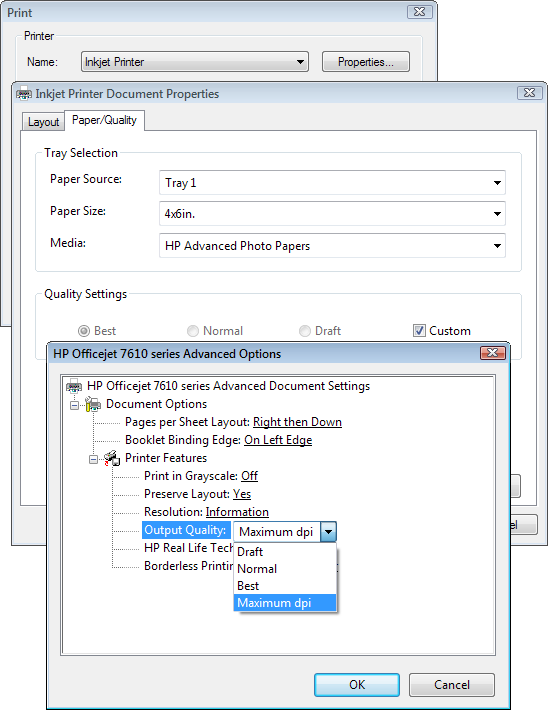Screen dimensions: 548x710
Task: Click the Document Options printer icon
Action: click(x=93, y=404)
